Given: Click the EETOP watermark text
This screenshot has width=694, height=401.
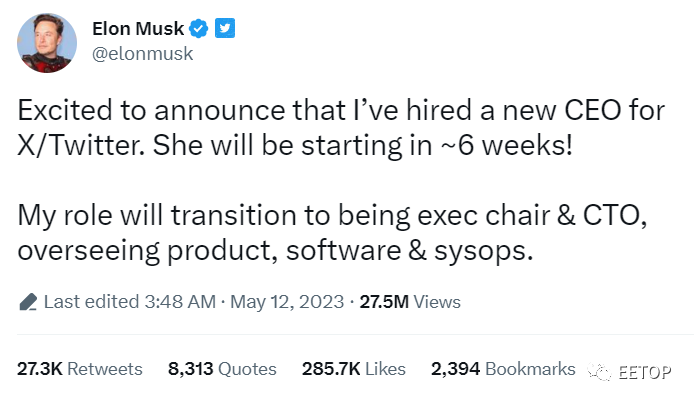Looking at the screenshot, I should 644,372.
